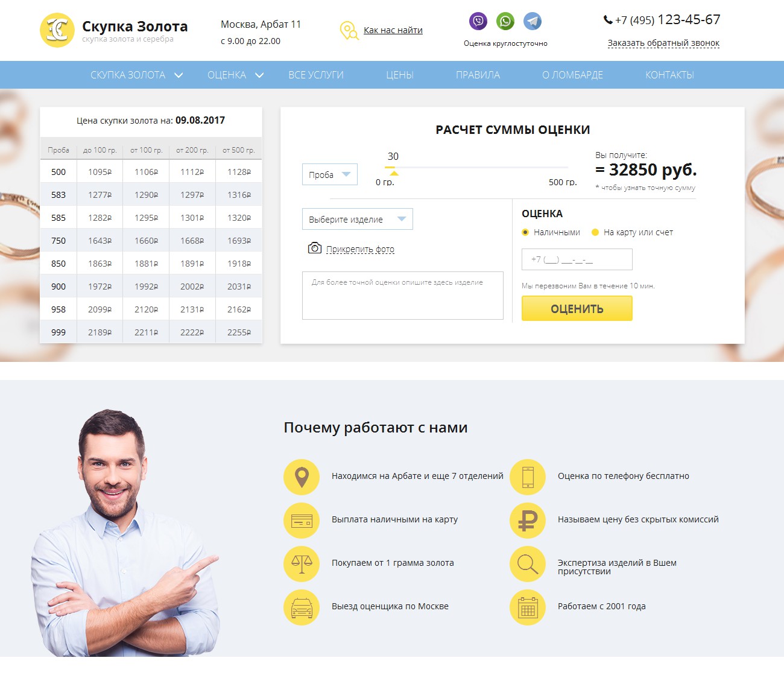Select the Наличными payment option

coord(525,232)
